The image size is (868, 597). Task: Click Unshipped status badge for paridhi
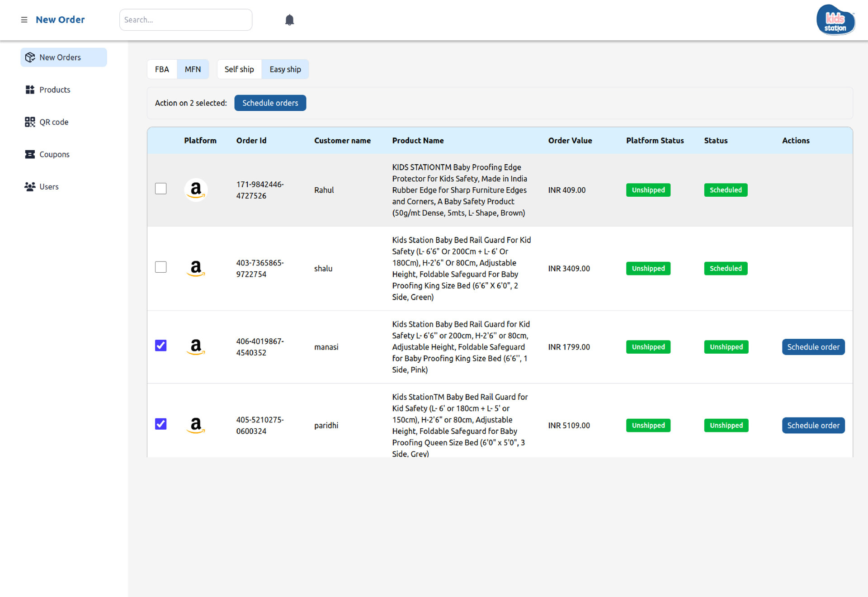[726, 426]
